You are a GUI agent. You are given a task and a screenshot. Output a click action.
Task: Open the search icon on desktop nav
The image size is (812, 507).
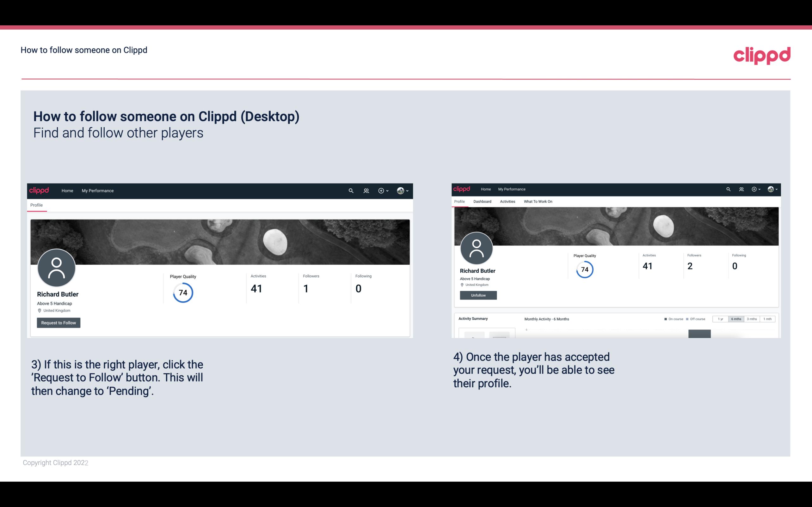[x=351, y=190]
